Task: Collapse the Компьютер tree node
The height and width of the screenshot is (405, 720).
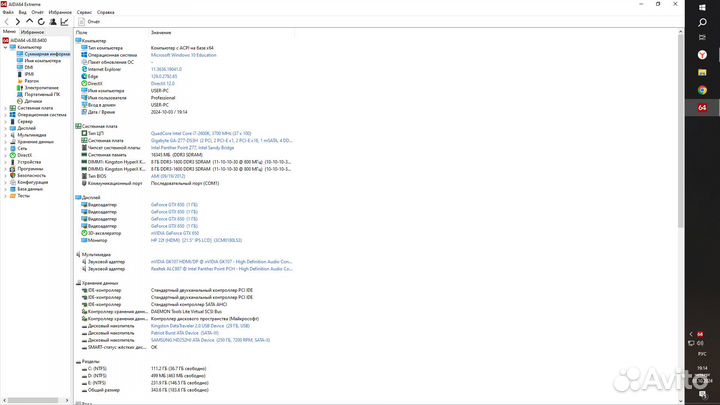Action: 6,47
